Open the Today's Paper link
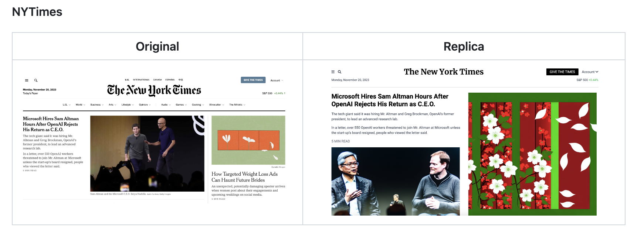 tap(30, 93)
